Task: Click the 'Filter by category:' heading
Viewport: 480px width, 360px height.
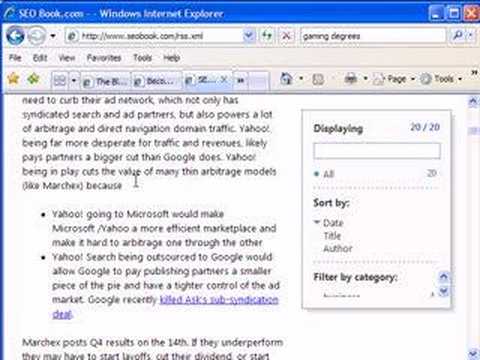Action: coord(355,277)
